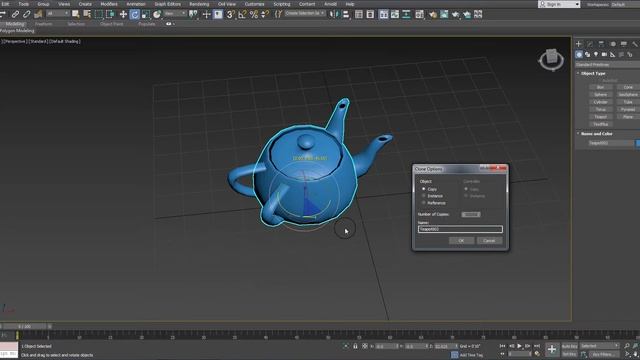Activate the Select Object tool
640x360 pixels.
click(76, 14)
